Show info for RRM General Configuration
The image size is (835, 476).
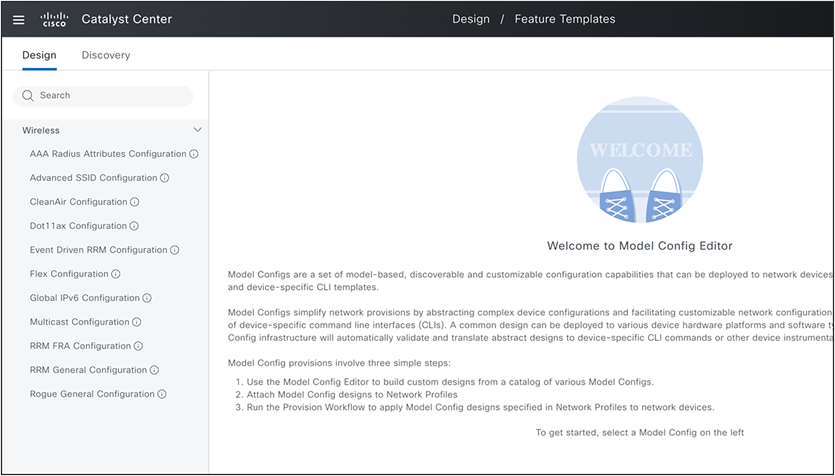tap(154, 370)
